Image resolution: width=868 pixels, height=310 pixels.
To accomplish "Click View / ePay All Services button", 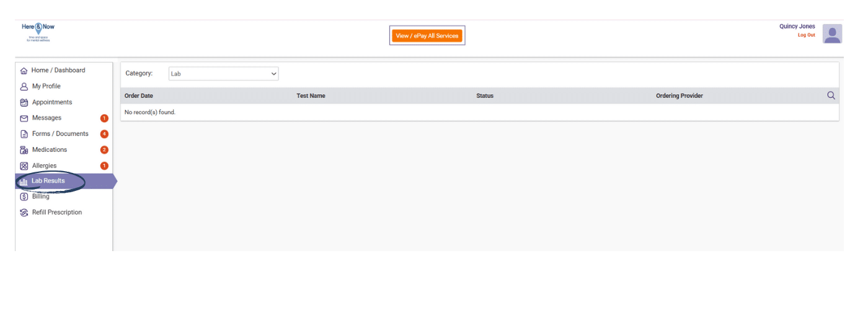I will coord(427,36).
